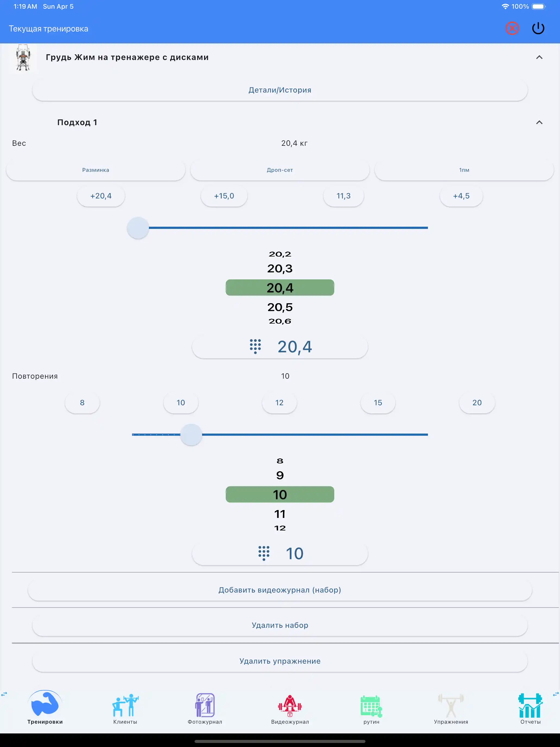Toggle the Разминка warm-up option
The height and width of the screenshot is (747, 560).
[x=96, y=170]
